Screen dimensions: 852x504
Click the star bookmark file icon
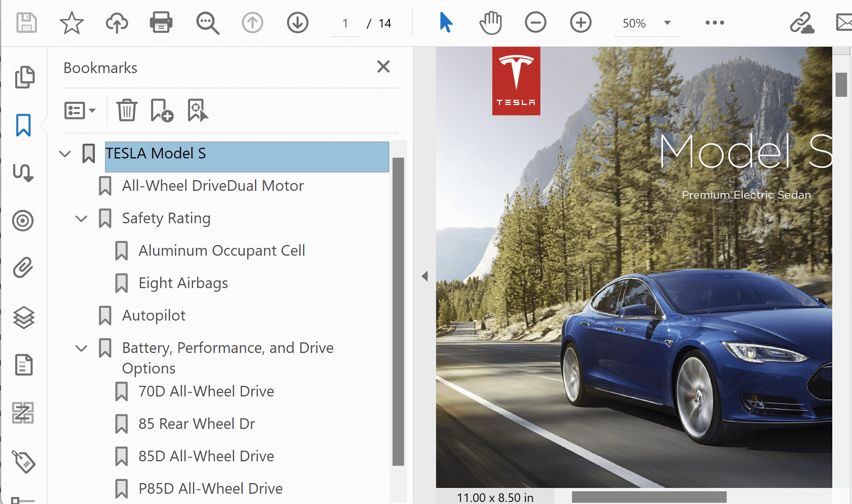(x=72, y=23)
